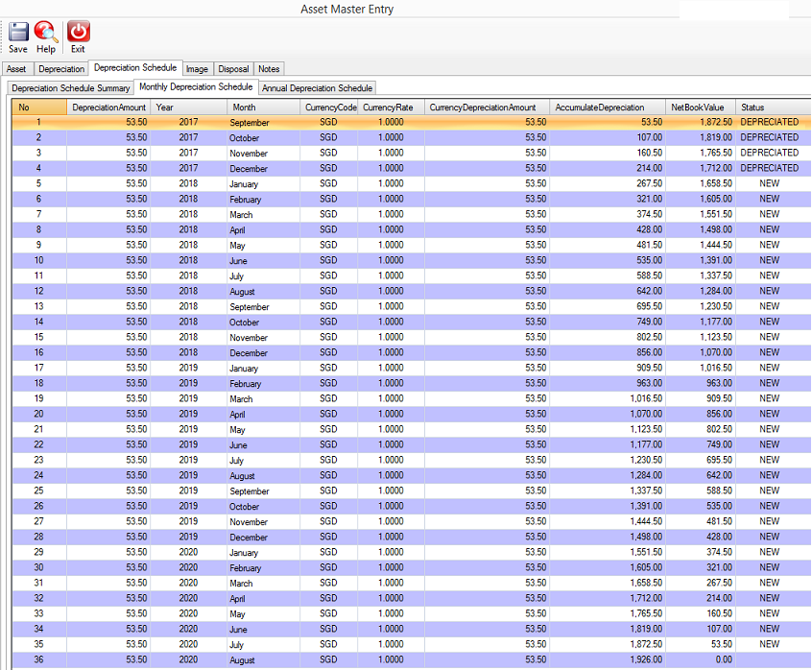812x670 pixels.
Task: Click the Year column header
Action: pos(188,108)
